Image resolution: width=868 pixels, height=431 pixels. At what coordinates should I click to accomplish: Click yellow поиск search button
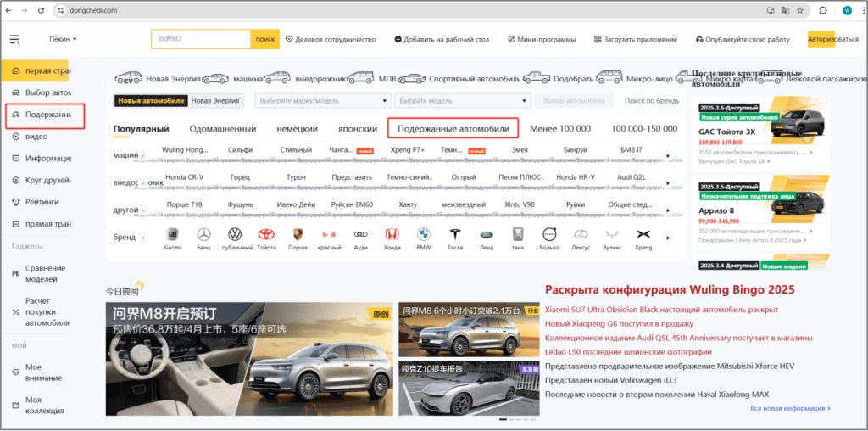[x=265, y=39]
